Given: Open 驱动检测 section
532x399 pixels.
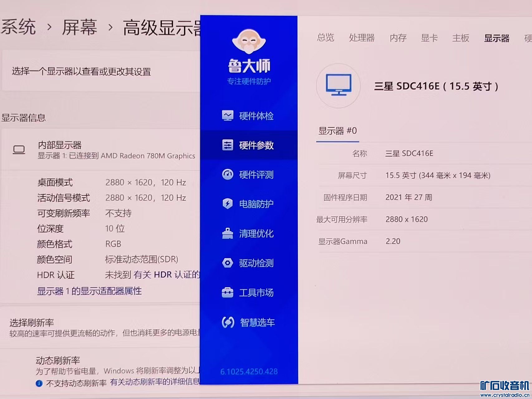Looking at the screenshot, I should point(249,263).
